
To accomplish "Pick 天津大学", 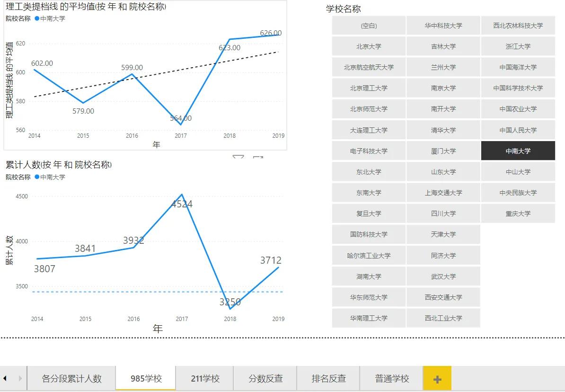I will tap(443, 234).
